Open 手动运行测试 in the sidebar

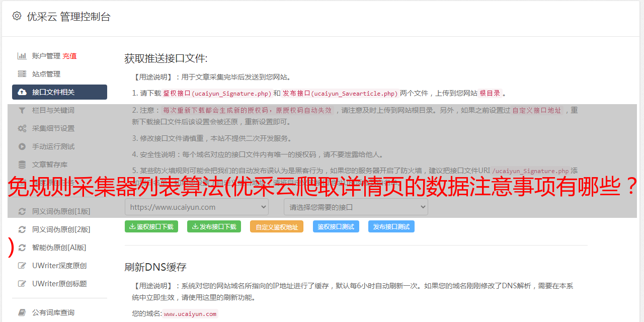(x=53, y=146)
